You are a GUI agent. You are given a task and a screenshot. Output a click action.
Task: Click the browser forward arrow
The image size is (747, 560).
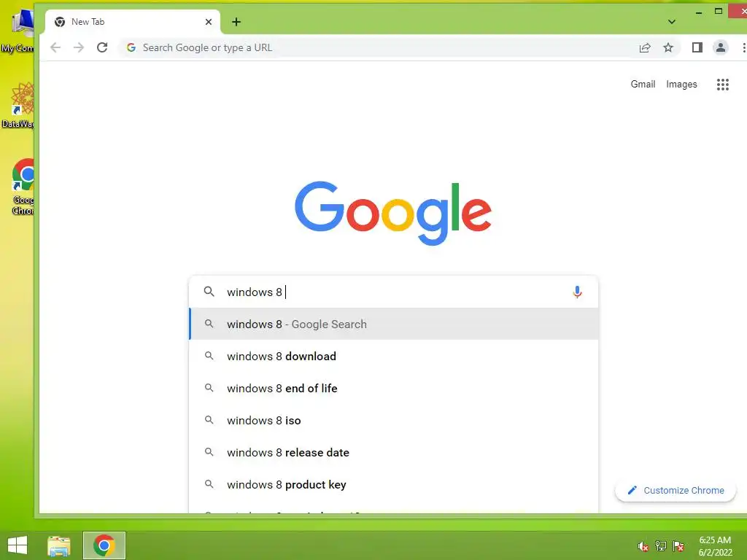pyautogui.click(x=79, y=47)
